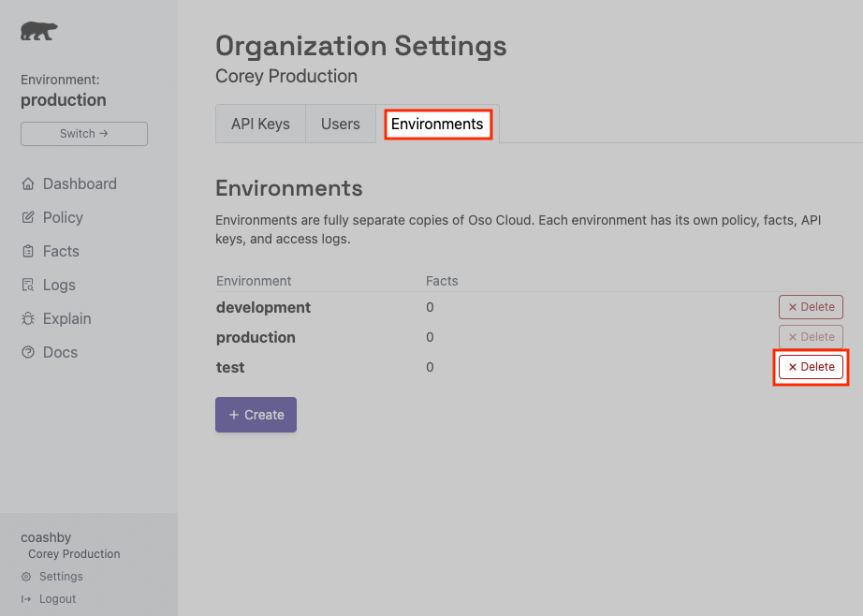The height and width of the screenshot is (616, 863).
Task: Click the disabled production Delete button
Action: (811, 337)
